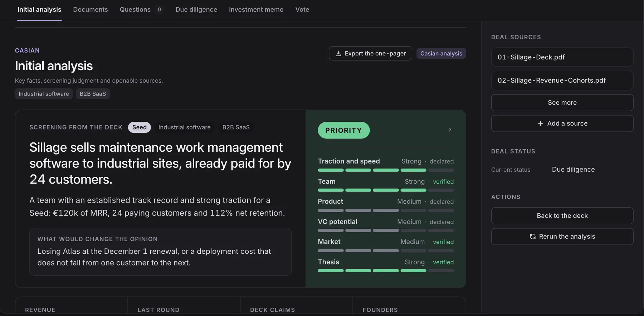Click the verified label in Team row

(443, 182)
